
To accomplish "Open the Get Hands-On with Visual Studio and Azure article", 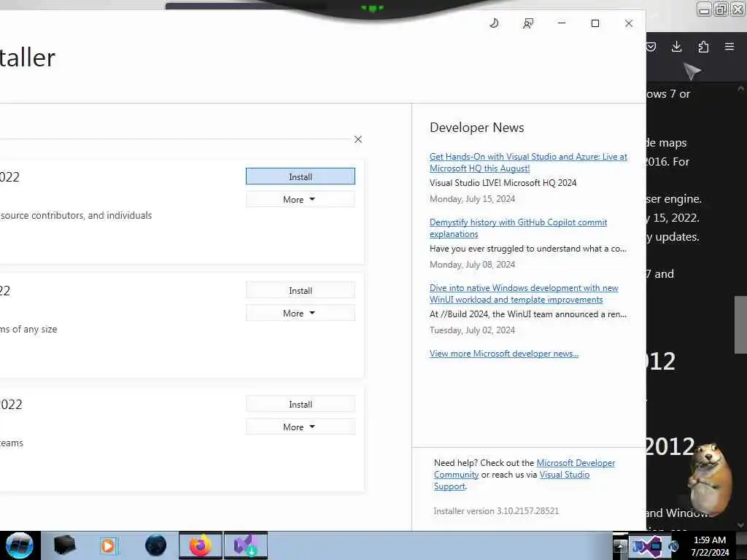I will (528, 163).
